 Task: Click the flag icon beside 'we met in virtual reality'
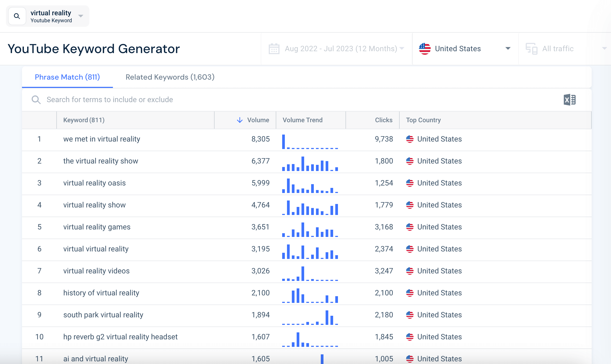tap(410, 139)
